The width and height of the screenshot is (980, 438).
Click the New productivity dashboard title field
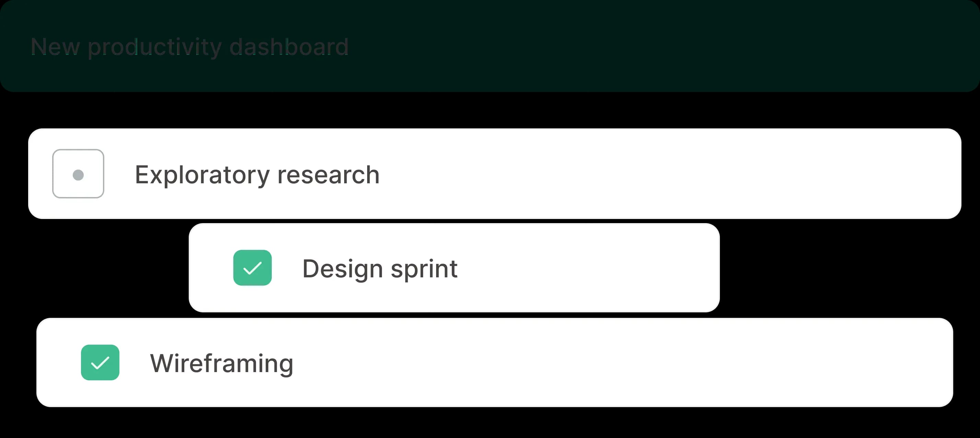[190, 46]
